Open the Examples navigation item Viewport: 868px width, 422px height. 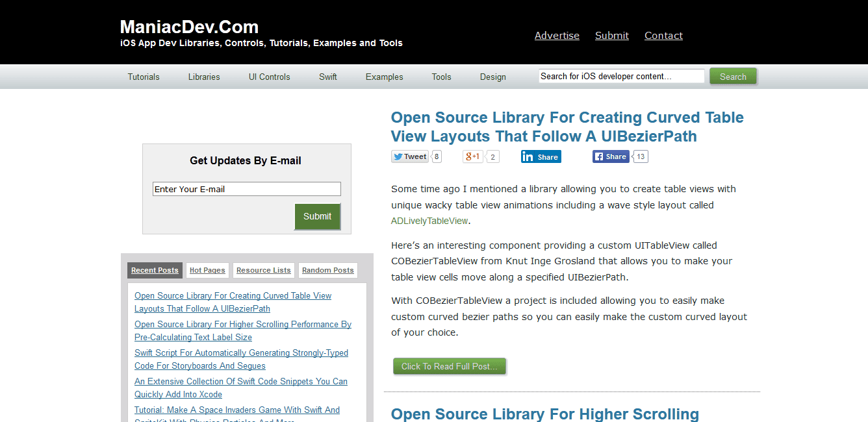click(x=385, y=77)
